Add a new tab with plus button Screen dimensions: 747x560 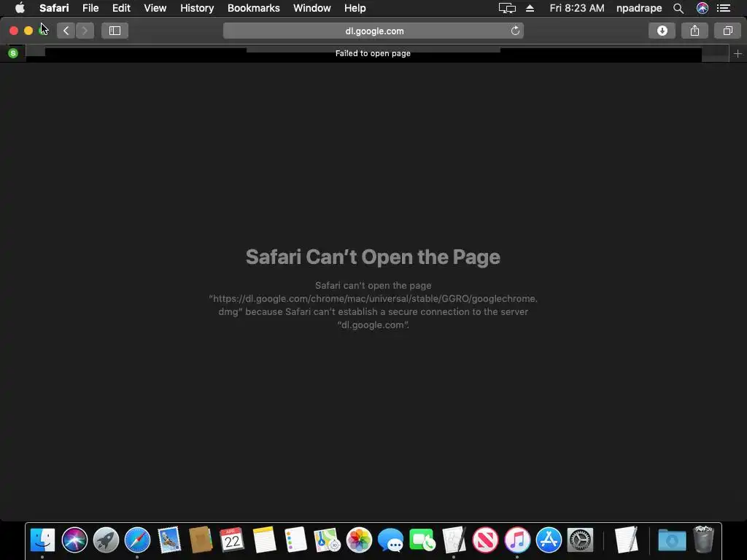point(738,54)
